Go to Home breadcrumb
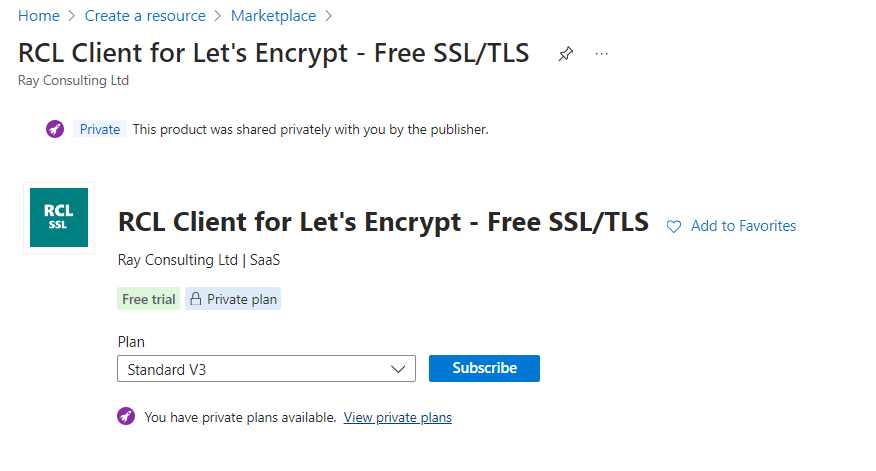Viewport: 876px width, 471px height. 39,16
